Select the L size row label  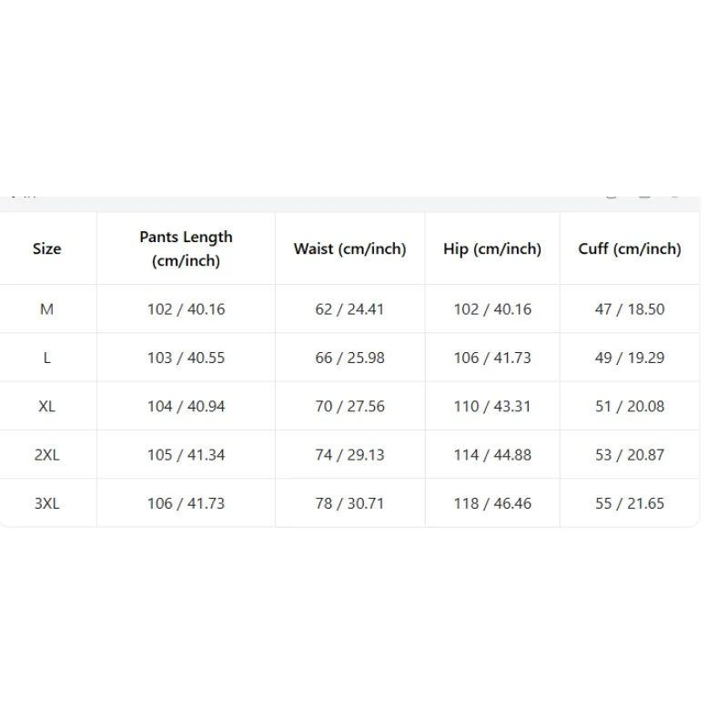point(47,358)
